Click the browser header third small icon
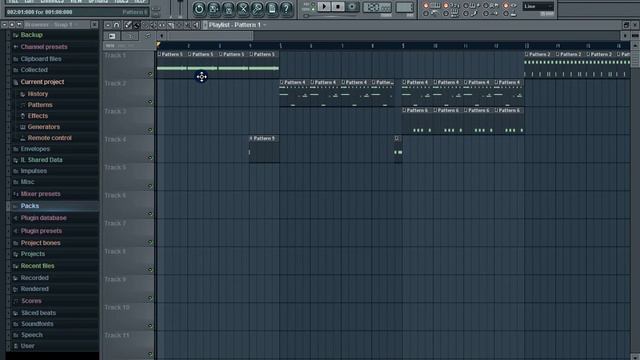 [x=19, y=25]
